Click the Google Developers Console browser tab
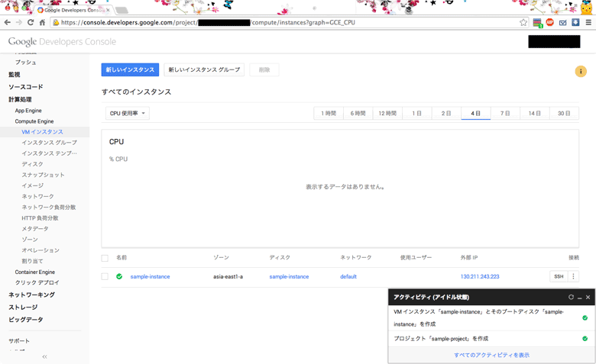Viewport: 596px width, 364px height. tap(75, 10)
